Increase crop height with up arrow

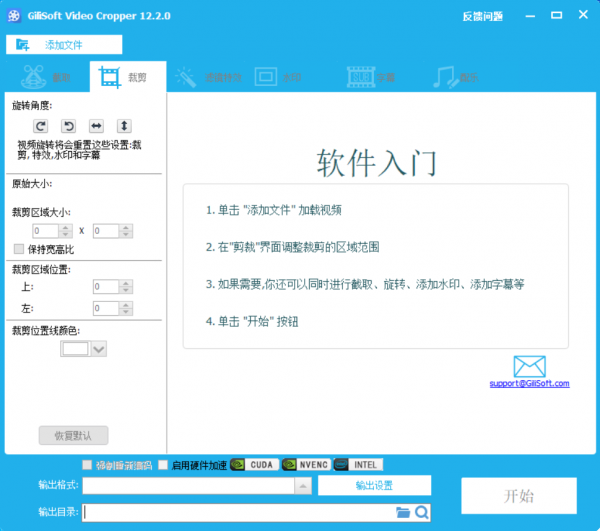tap(126, 227)
